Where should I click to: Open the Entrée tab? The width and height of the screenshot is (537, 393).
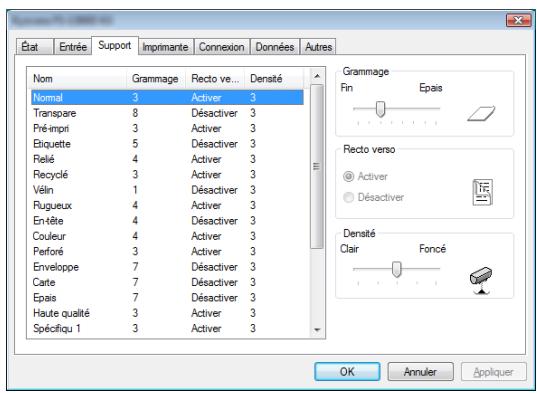pos(73,47)
